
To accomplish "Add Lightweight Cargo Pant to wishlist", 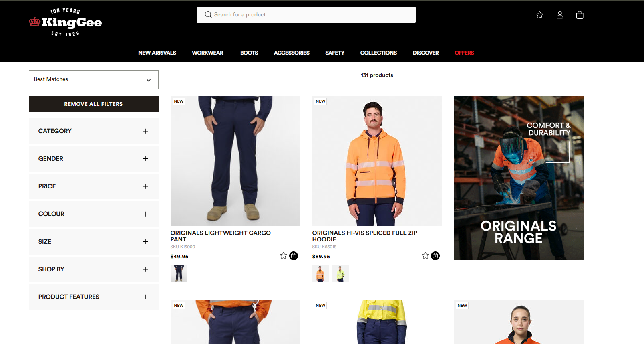I will pos(284,255).
